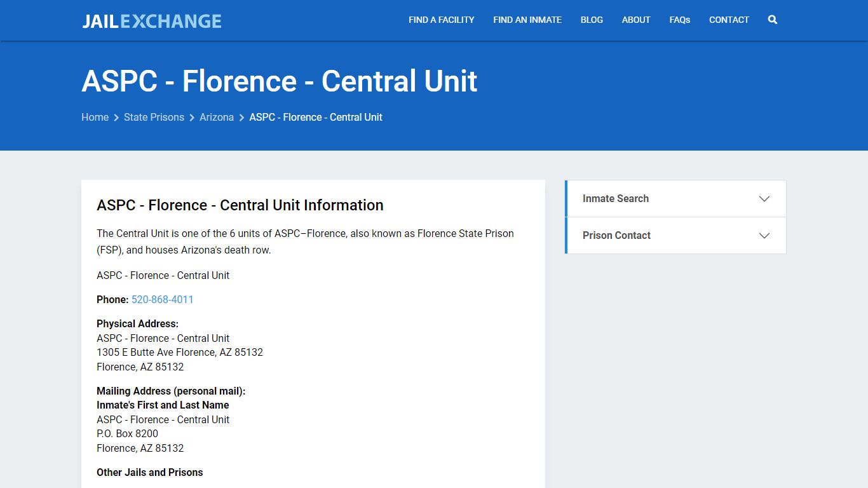Go to the Blog page
The width and height of the screenshot is (868, 488).
click(x=592, y=20)
